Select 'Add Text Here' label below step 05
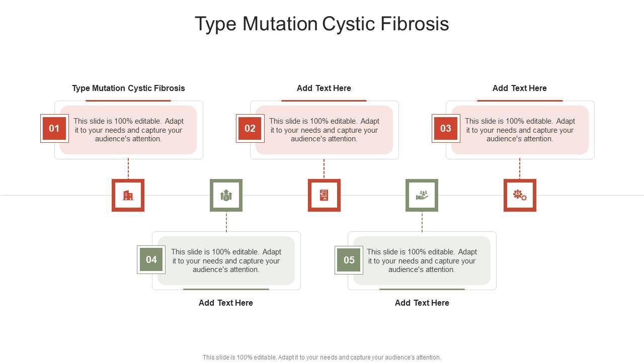Image resolution: width=644 pixels, height=362 pixels. coord(422,303)
